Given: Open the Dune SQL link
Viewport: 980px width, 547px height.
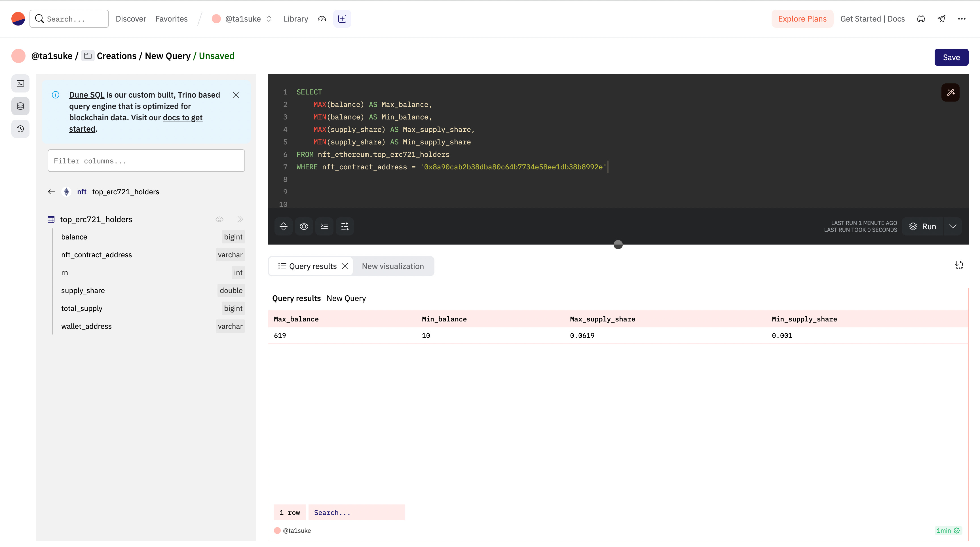Looking at the screenshot, I should pyautogui.click(x=87, y=95).
